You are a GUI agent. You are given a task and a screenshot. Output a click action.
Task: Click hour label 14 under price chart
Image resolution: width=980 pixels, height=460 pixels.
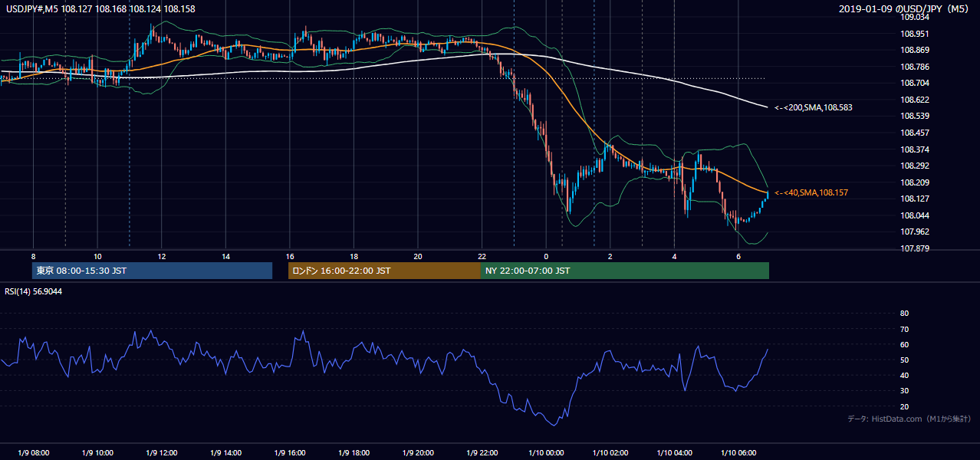click(225, 256)
